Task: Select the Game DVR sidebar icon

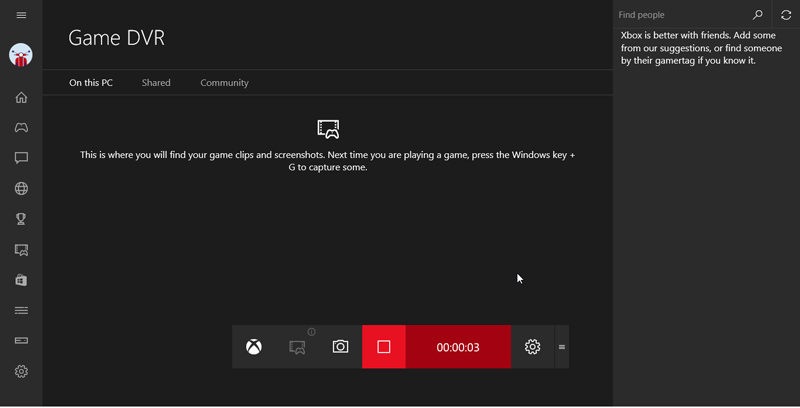Action: click(x=21, y=250)
